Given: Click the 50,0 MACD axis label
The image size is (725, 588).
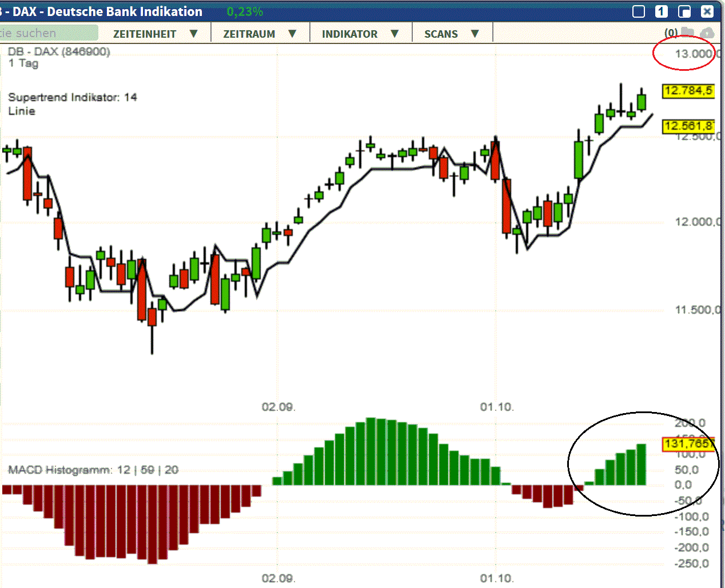Looking at the screenshot, I should tap(687, 470).
